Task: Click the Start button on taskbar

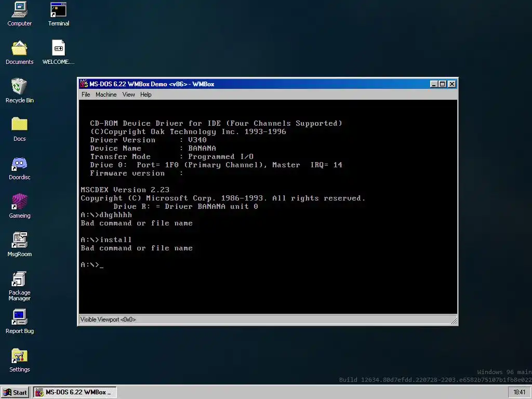Action: (x=15, y=392)
